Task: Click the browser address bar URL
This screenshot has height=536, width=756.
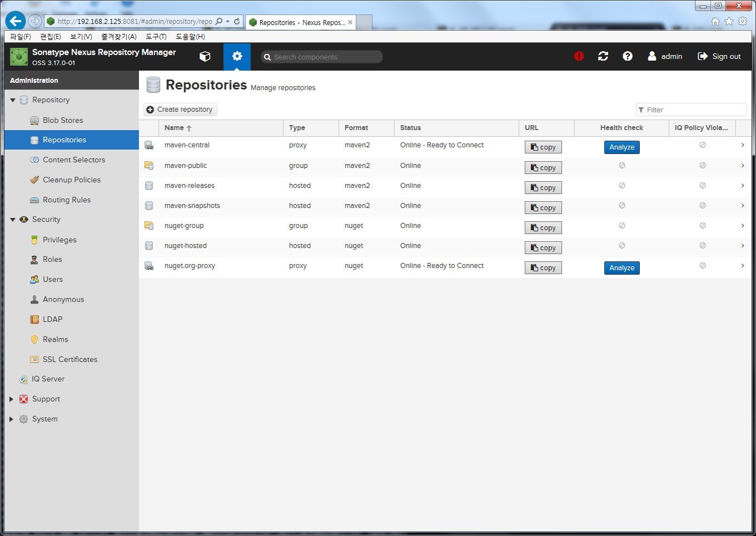Action: 135,21
